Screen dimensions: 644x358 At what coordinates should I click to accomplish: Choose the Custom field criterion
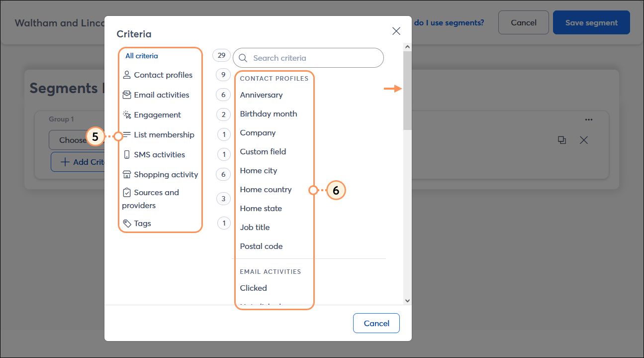(263, 151)
